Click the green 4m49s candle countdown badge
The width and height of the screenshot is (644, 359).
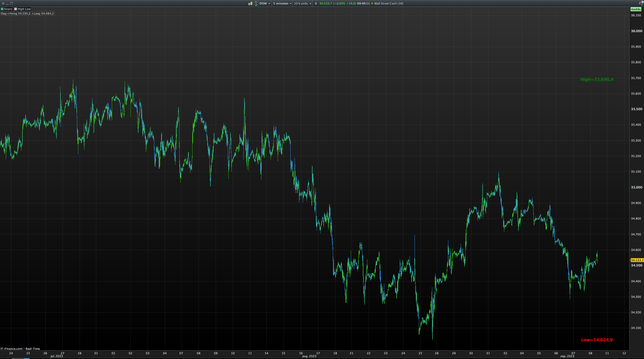tap(636, 9)
